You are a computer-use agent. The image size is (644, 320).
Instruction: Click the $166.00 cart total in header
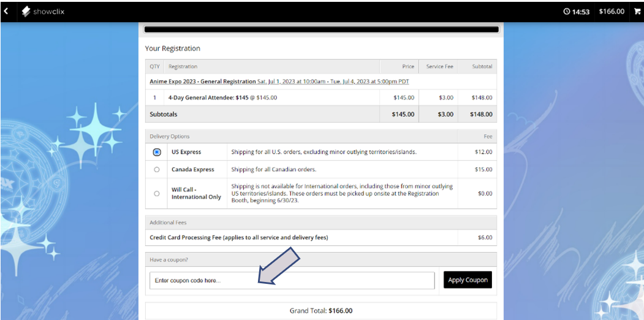pos(612,12)
